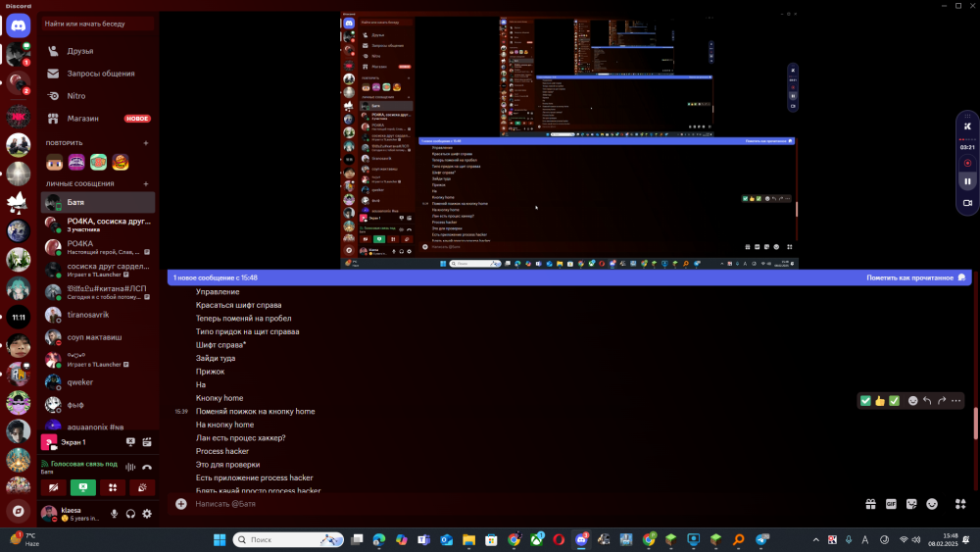Open DM with tiranosavrik
The image size is (980, 552).
pyautogui.click(x=98, y=315)
